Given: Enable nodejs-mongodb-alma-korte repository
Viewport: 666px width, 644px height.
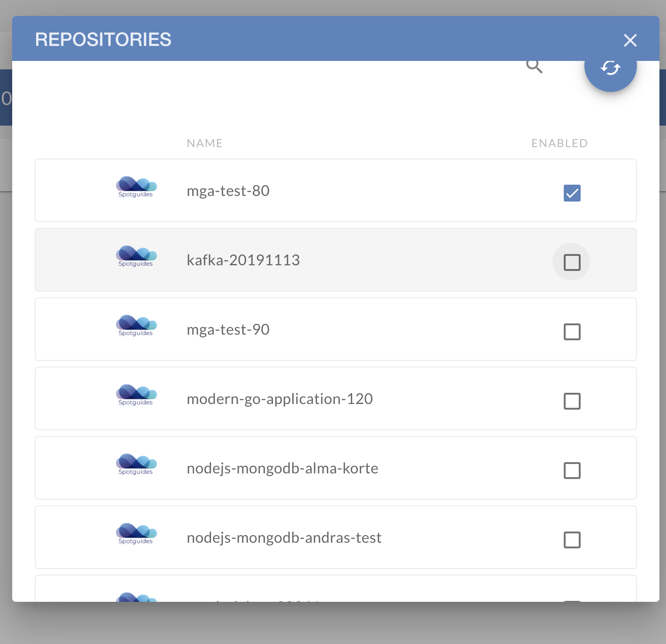Looking at the screenshot, I should [572, 471].
